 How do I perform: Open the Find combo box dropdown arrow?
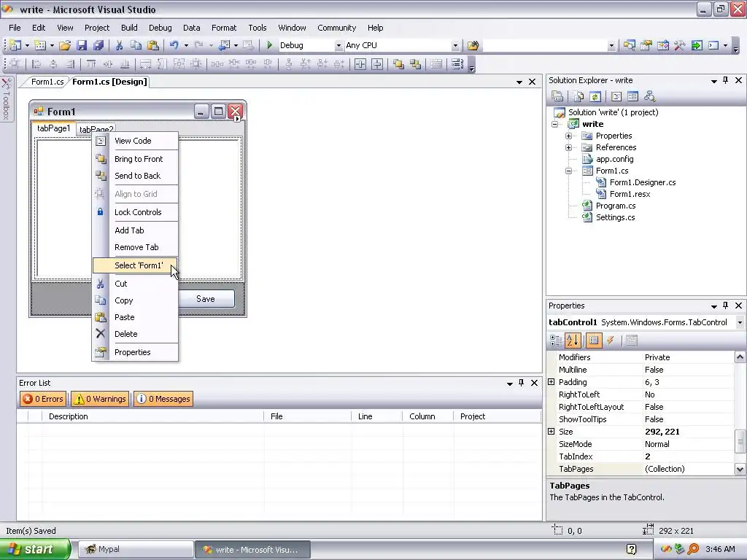[611, 46]
